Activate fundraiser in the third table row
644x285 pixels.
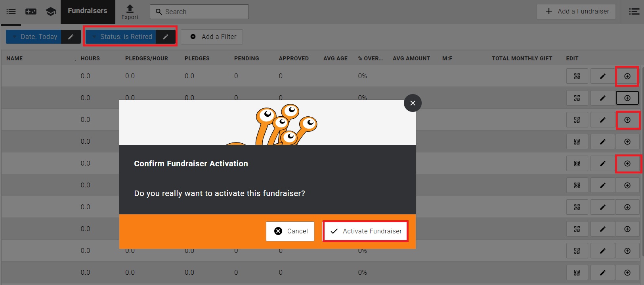(627, 120)
